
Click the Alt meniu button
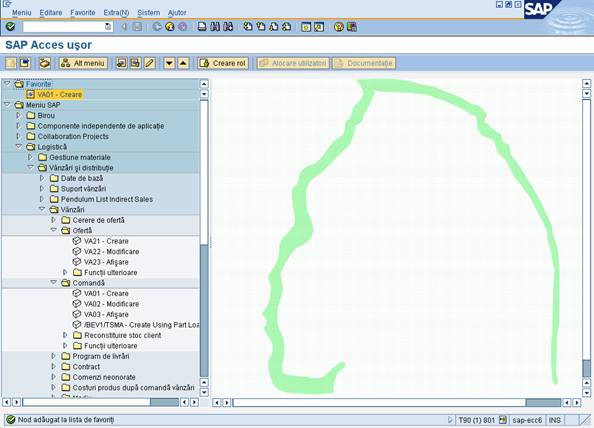point(83,63)
